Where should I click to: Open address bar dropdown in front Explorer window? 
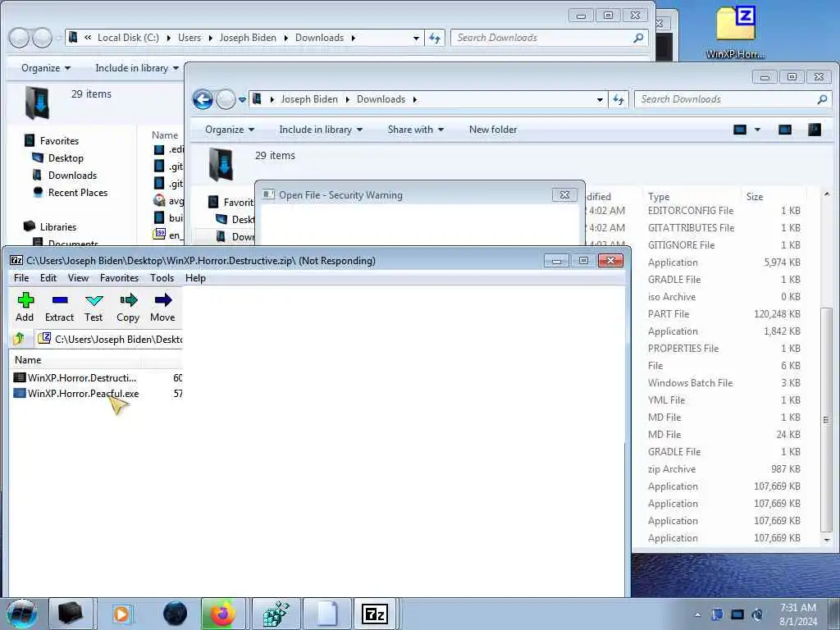point(600,99)
